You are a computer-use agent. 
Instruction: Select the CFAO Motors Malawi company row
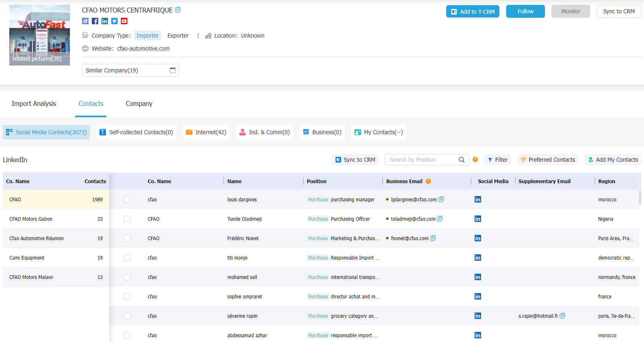[56, 277]
